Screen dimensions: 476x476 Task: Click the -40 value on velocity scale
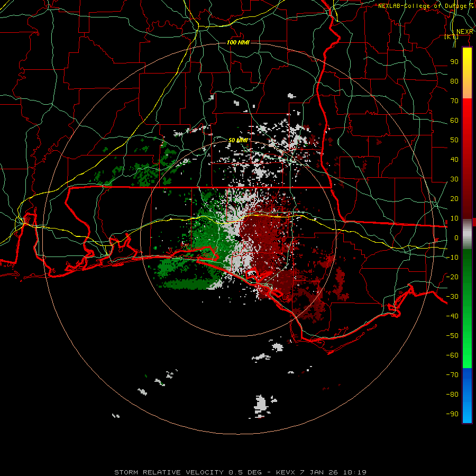click(x=452, y=316)
